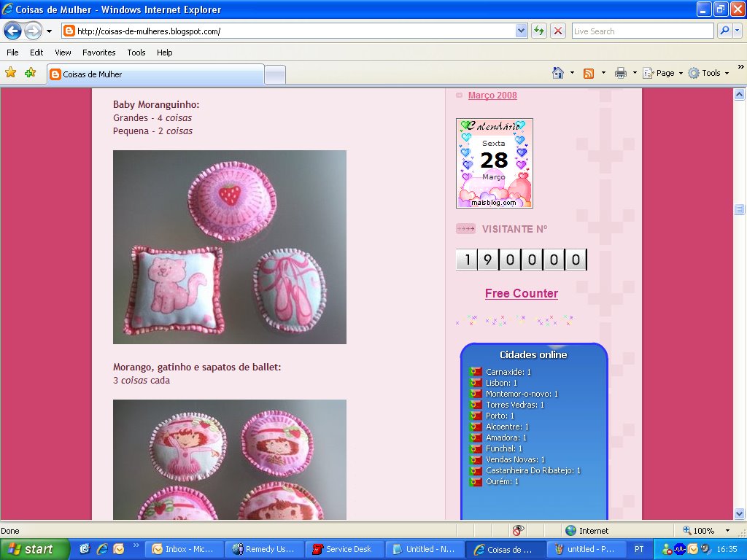Select the Coisas de Mulher tab

tap(155, 74)
